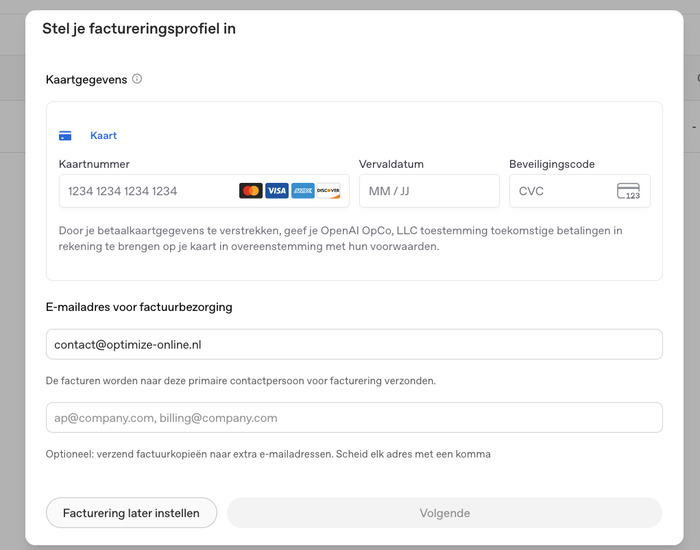Click the Beveiligingscode label
The image size is (700, 550).
552,164
